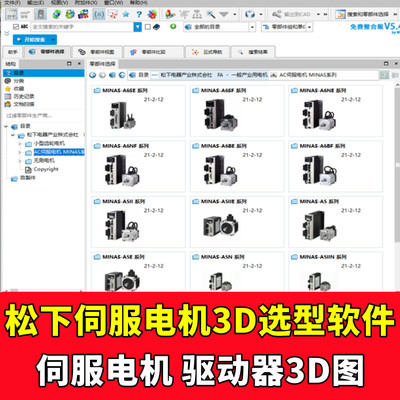400x400 pixels.
Task: Expand the 小型齿轮电机 tree node
Action: point(20,144)
